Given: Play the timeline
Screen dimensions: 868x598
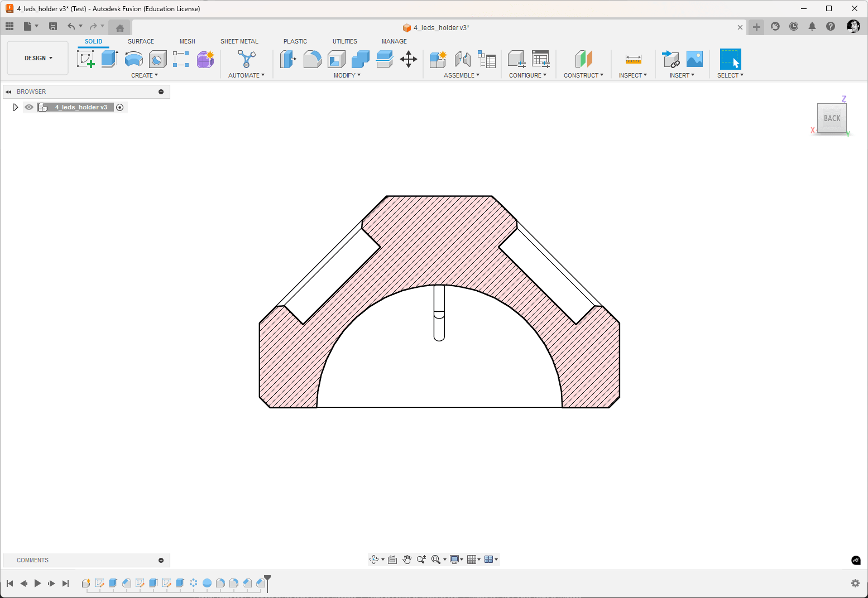Looking at the screenshot, I should [x=38, y=583].
